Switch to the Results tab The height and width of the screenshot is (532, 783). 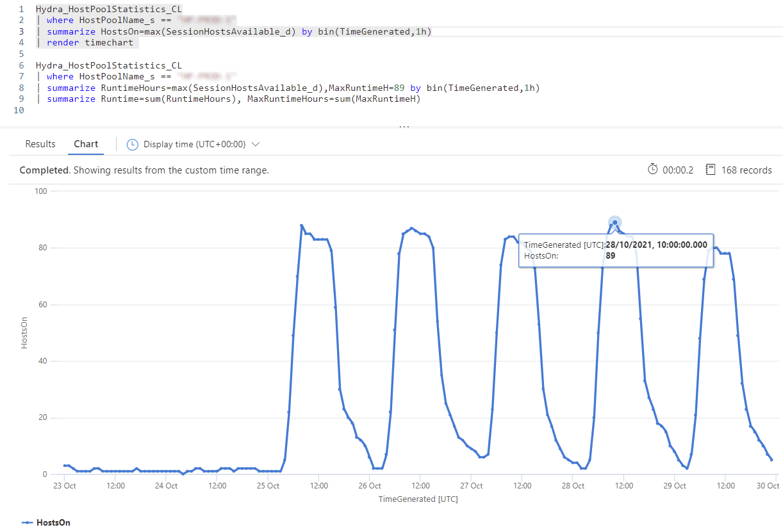click(40, 144)
